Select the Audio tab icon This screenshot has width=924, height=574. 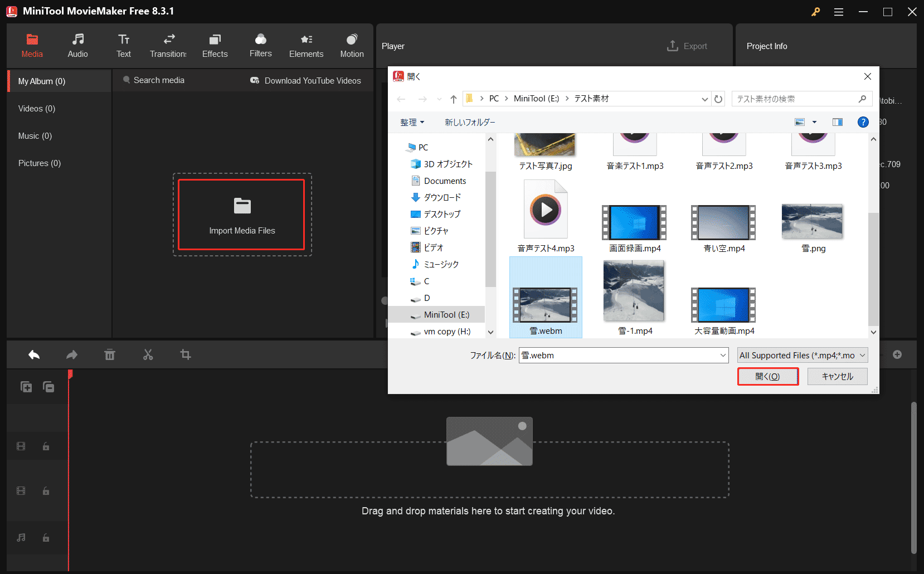pos(77,45)
